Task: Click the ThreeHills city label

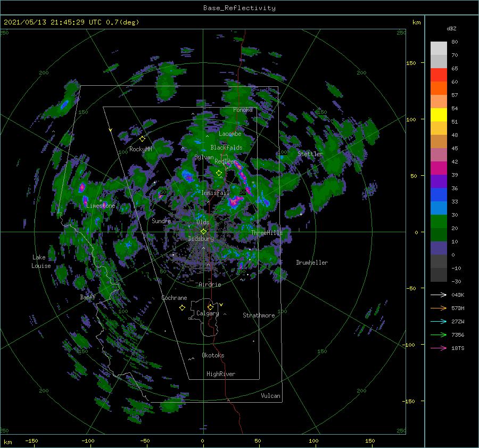Action: [x=267, y=233]
